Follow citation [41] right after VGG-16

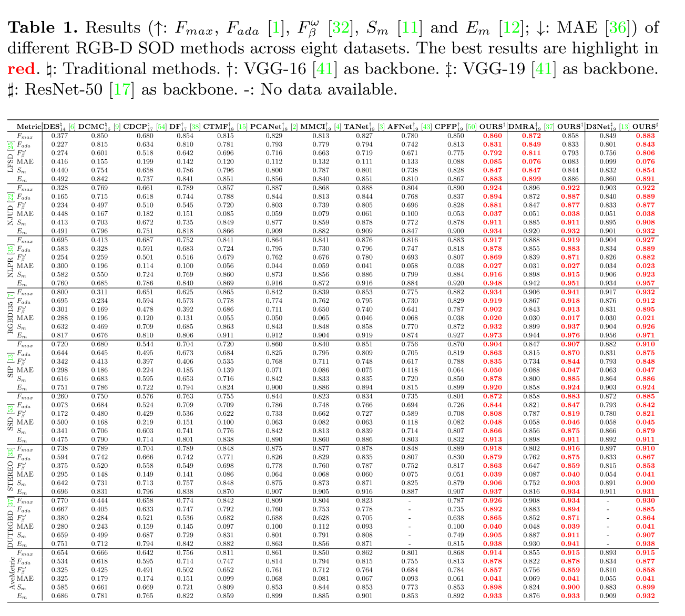click(324, 69)
